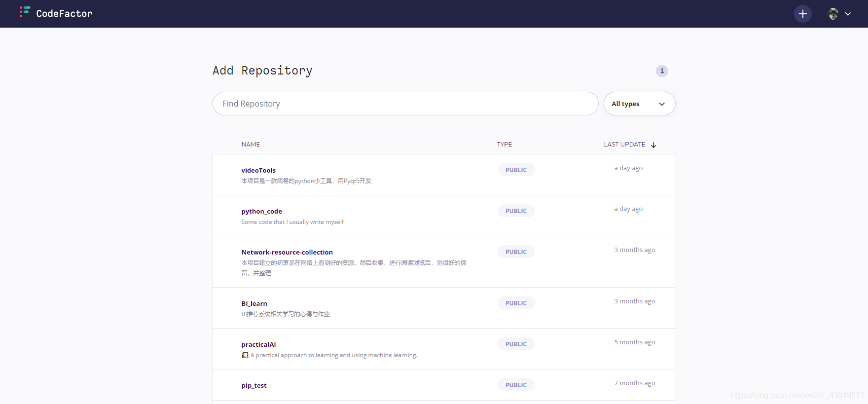Click the PUBLIC badge for practicalAI

[516, 344]
